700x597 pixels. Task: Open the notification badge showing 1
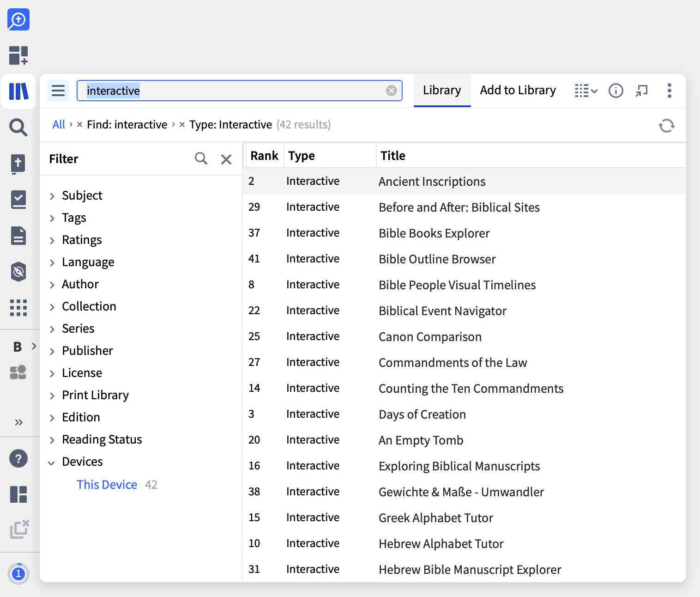18,574
